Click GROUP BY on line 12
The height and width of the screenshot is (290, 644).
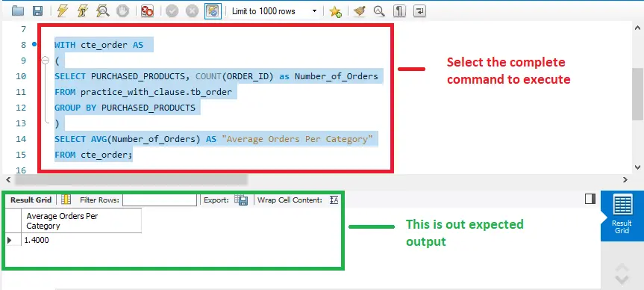75,108
